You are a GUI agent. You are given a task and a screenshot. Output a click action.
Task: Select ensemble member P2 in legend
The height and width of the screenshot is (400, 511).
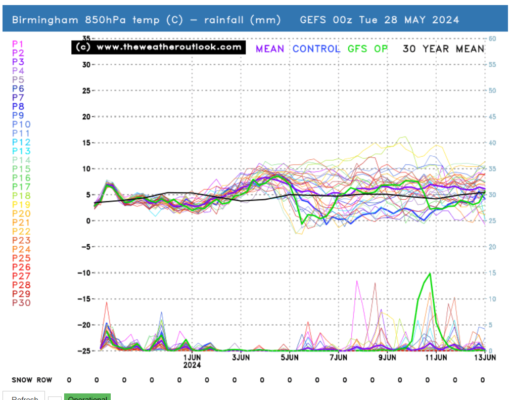click(x=18, y=53)
